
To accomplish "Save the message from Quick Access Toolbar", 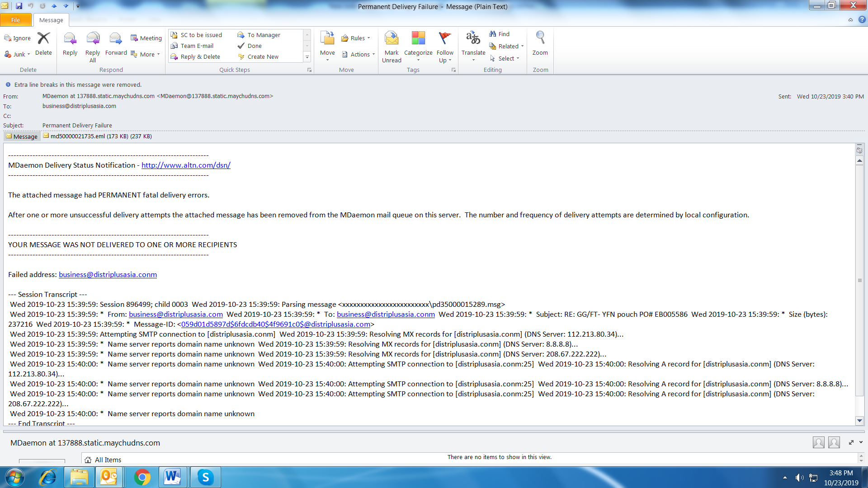I will (19, 6).
